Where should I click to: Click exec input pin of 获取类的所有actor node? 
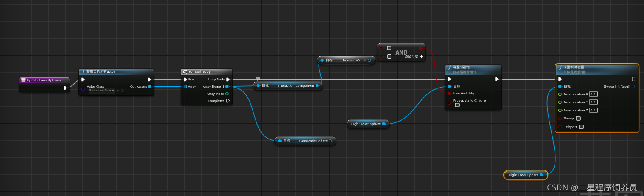coord(83,79)
